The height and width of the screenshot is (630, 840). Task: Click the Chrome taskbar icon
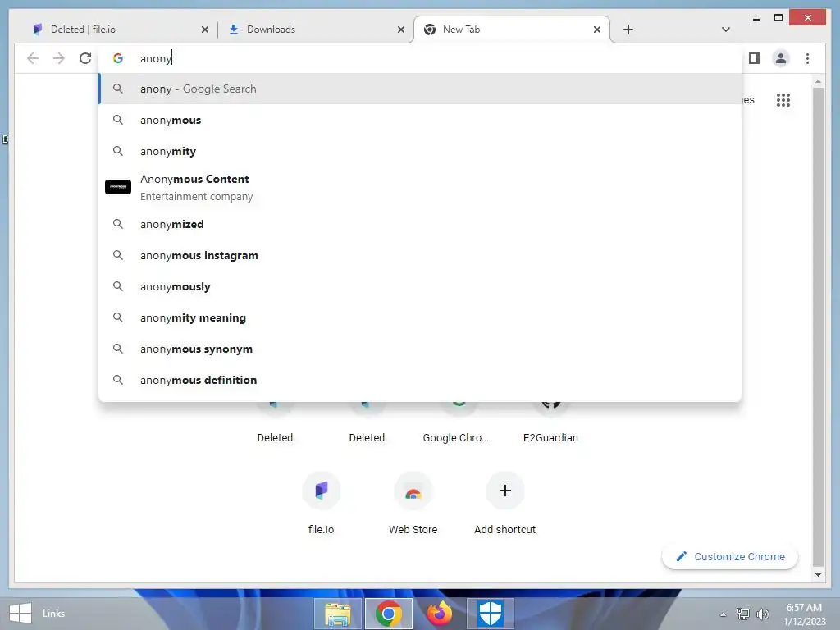389,614
